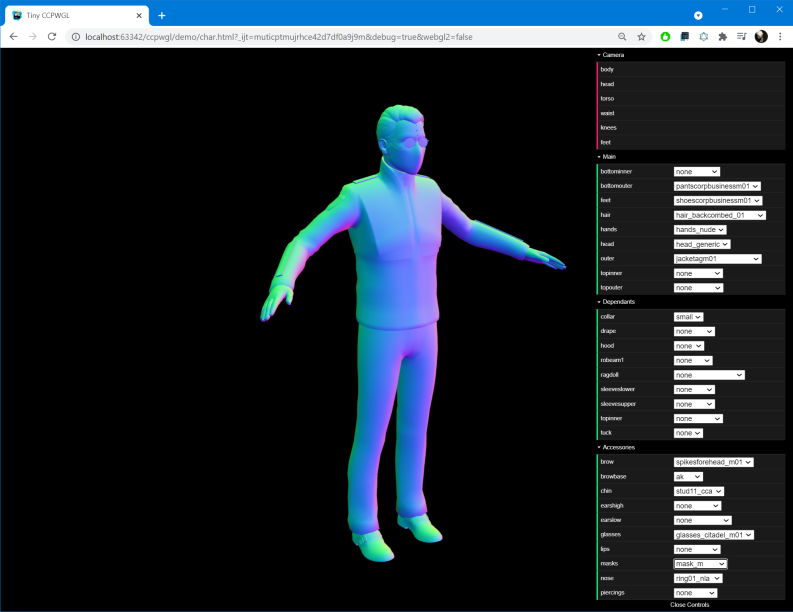Close the Tiny CCPWGL tab
This screenshot has height=612, width=793.
point(139,16)
